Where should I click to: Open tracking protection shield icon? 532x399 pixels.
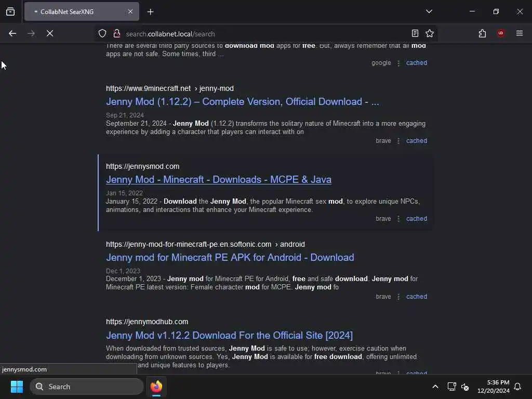click(102, 33)
